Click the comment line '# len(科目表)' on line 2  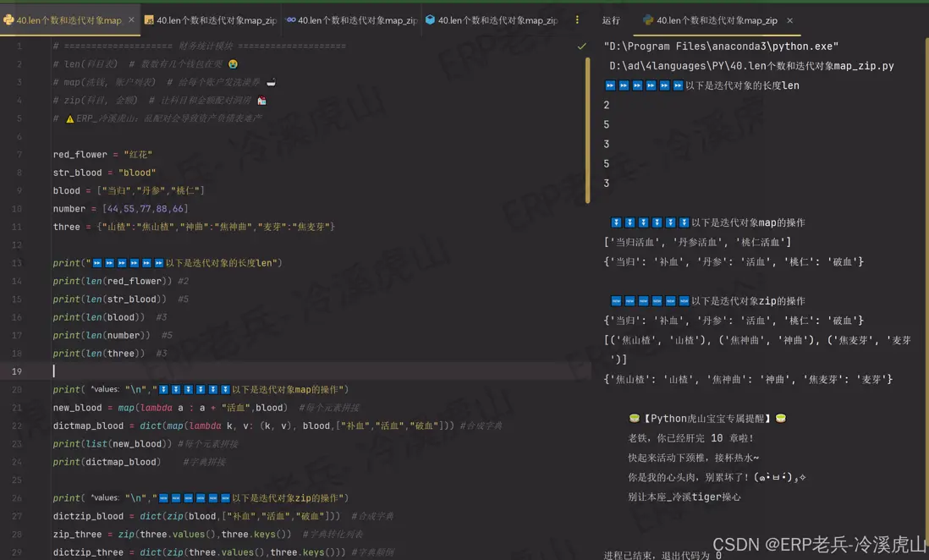pos(146,64)
